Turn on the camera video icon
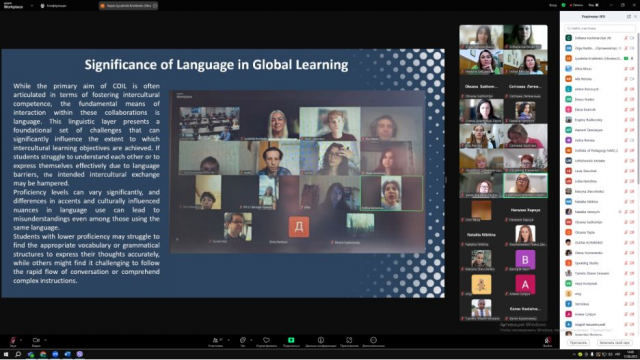Screen dimensions: 640x360 click(x=36, y=340)
